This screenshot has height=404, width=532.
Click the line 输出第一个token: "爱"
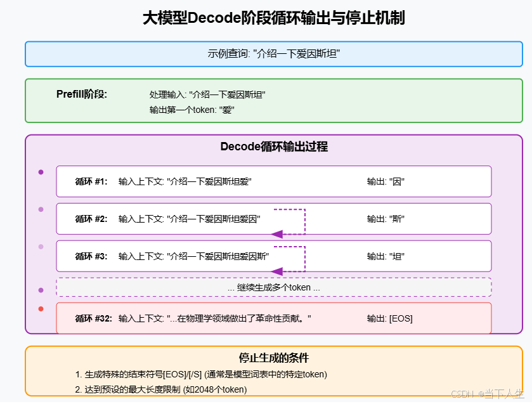tap(191, 110)
